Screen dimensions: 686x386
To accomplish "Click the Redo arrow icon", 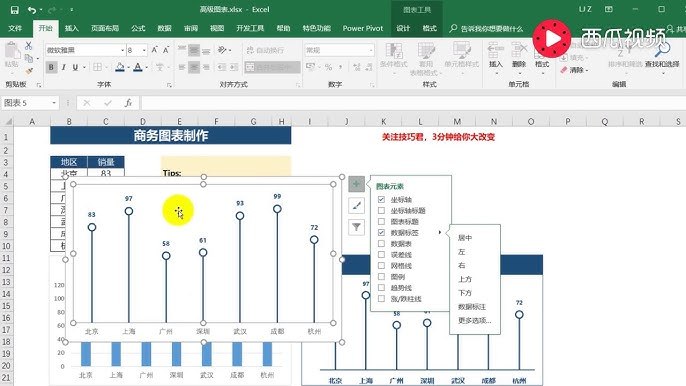I will [x=52, y=10].
